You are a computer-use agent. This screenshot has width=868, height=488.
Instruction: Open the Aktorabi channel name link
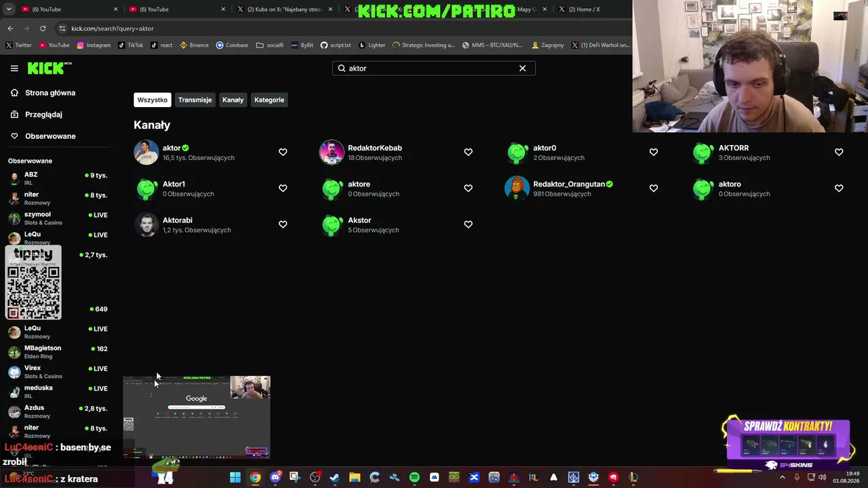coord(178,220)
